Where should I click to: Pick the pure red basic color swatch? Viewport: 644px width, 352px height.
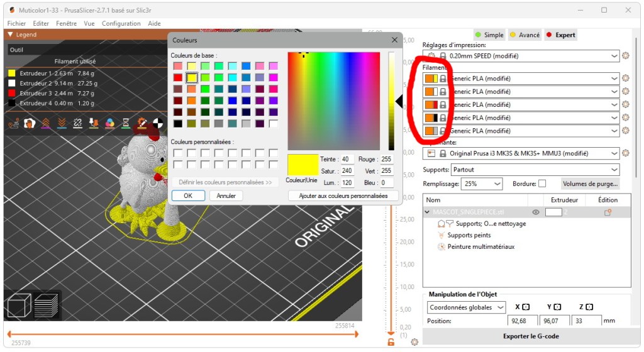coord(178,77)
